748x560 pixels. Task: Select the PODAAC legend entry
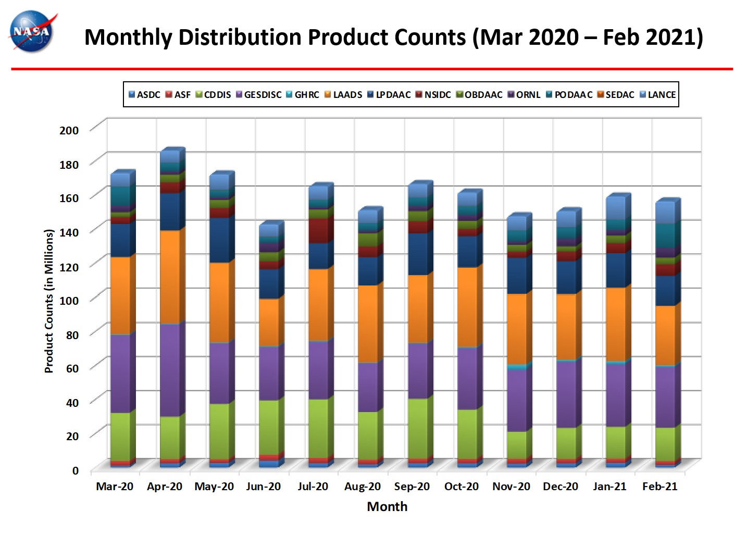569,94
